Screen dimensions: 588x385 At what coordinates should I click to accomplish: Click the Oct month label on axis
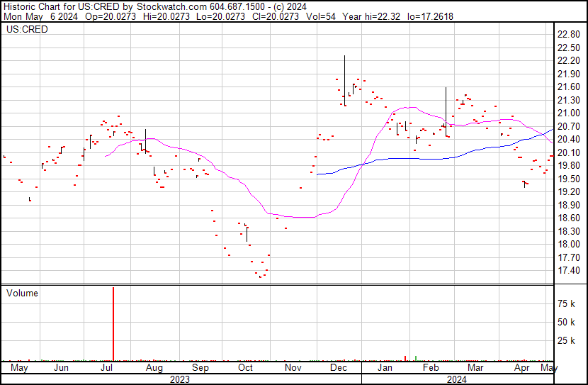[245, 368]
